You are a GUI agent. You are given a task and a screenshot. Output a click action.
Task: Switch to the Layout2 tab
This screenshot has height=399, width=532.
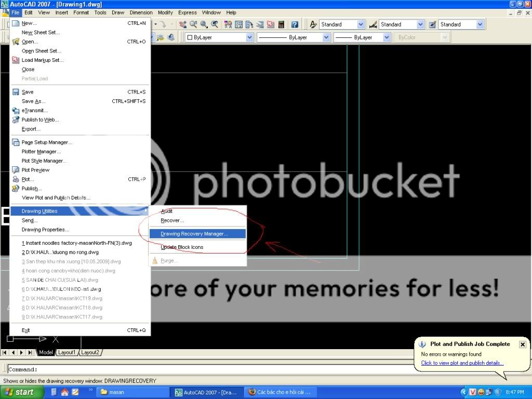point(90,353)
